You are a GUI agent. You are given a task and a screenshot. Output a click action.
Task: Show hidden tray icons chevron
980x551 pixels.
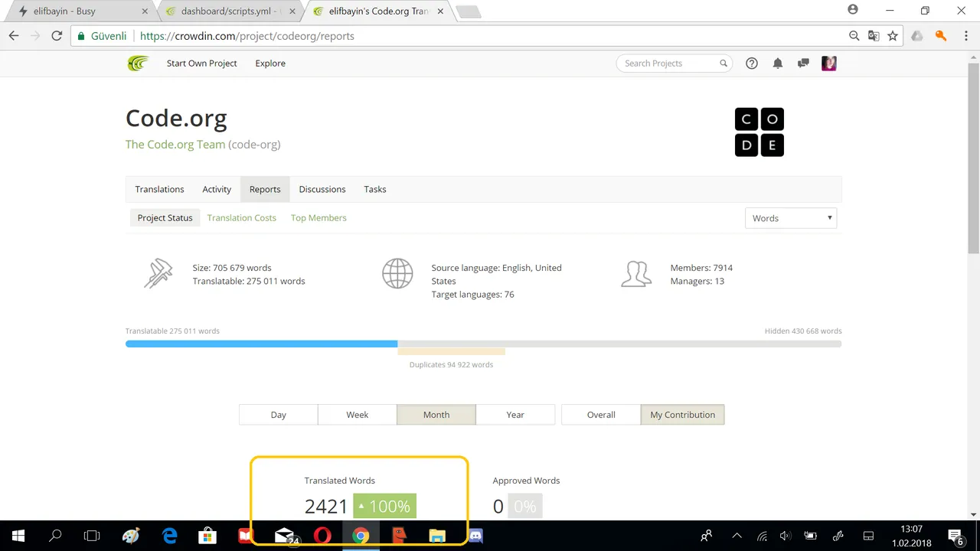click(737, 536)
